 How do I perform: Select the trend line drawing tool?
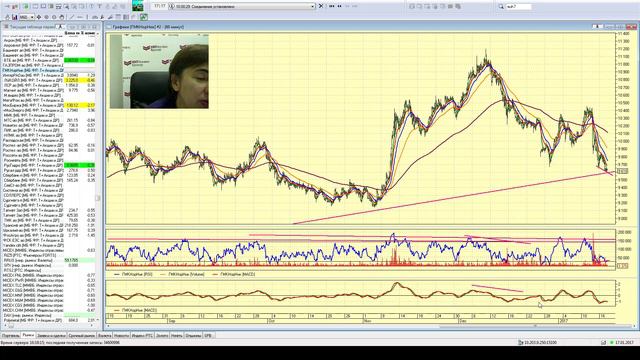pyautogui.click(x=72, y=17)
